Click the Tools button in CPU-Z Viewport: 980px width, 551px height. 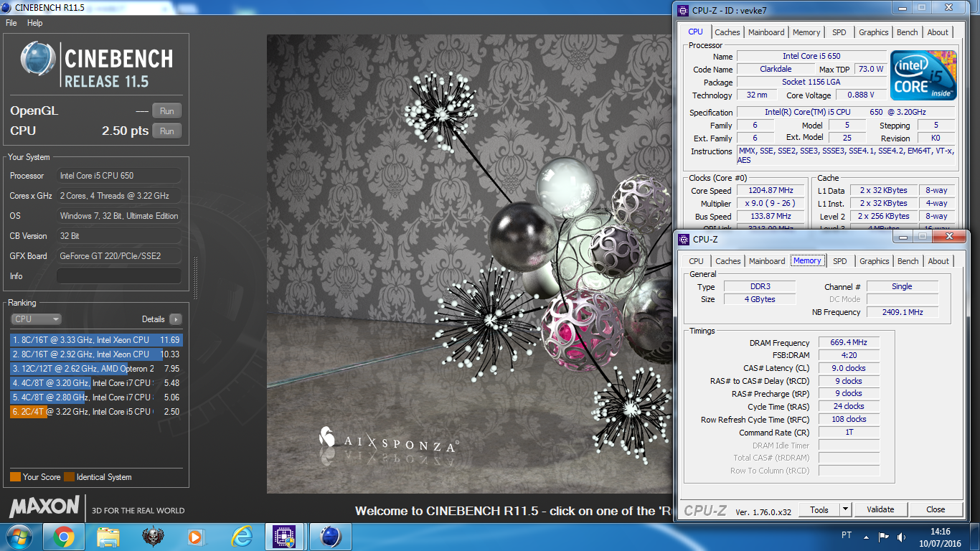[819, 509]
